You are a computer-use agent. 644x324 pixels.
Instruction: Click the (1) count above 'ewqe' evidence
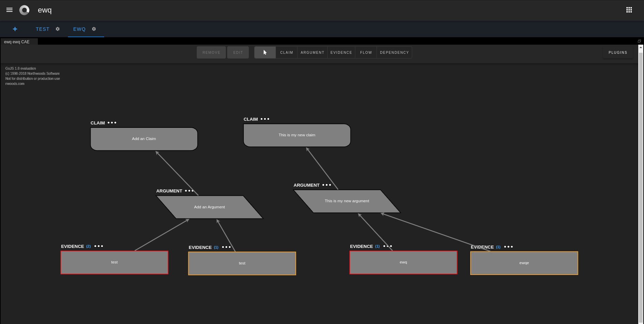pyautogui.click(x=498, y=247)
